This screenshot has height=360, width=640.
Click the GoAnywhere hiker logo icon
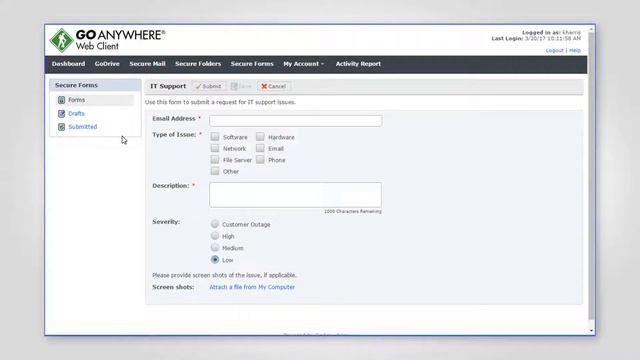(x=62, y=40)
